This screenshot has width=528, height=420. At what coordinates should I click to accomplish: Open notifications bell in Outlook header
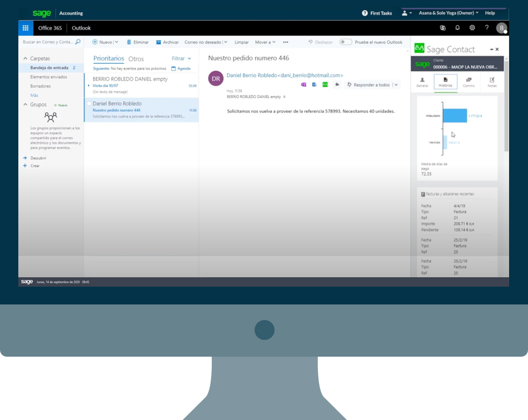457,28
